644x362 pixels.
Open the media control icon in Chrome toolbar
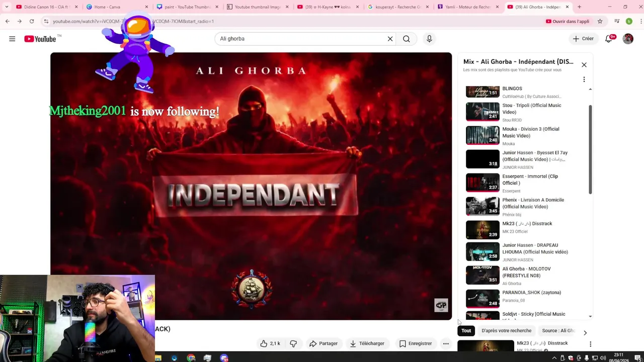click(617, 21)
